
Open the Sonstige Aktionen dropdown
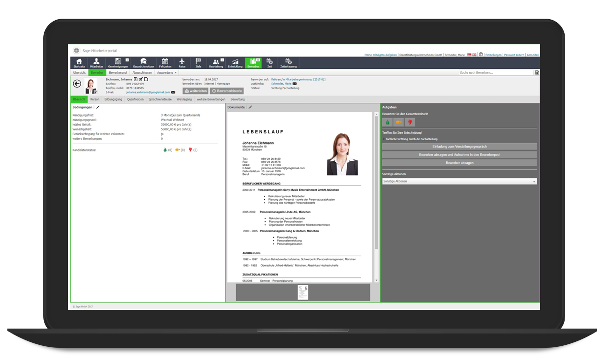click(x=459, y=181)
